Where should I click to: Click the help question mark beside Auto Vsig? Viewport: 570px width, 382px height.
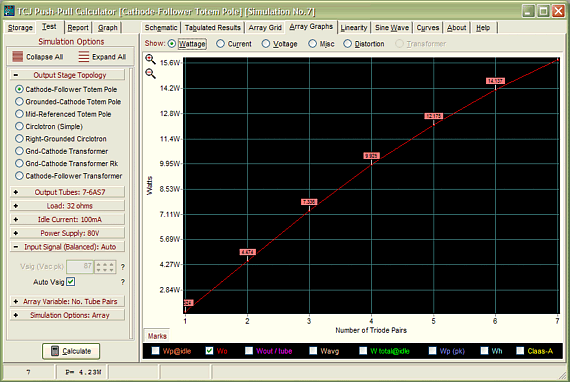coord(123,282)
